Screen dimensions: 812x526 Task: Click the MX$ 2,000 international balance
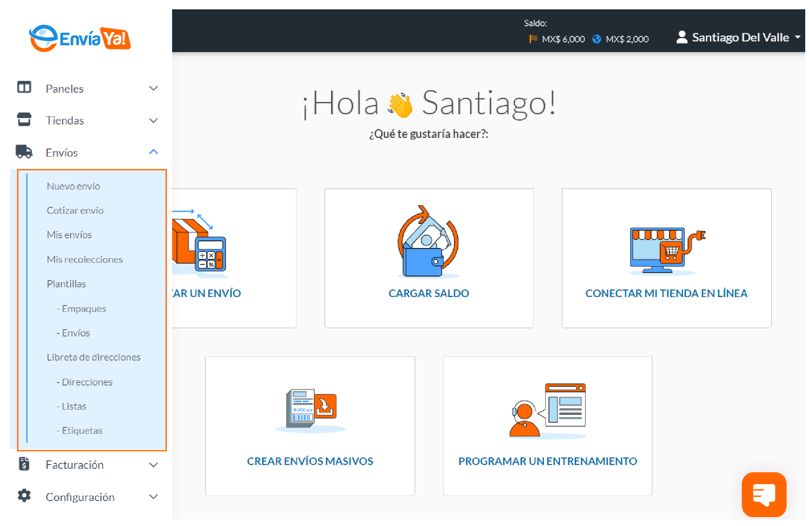pyautogui.click(x=626, y=39)
